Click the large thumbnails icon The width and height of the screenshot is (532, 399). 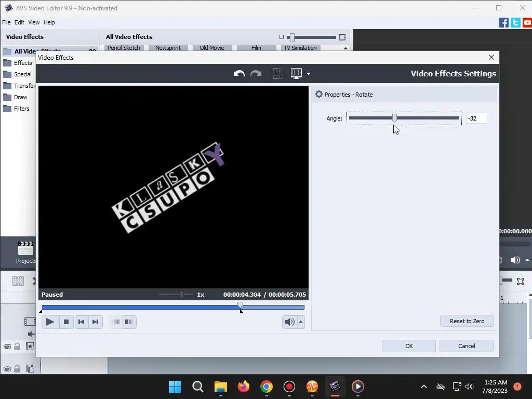[x=342, y=37]
